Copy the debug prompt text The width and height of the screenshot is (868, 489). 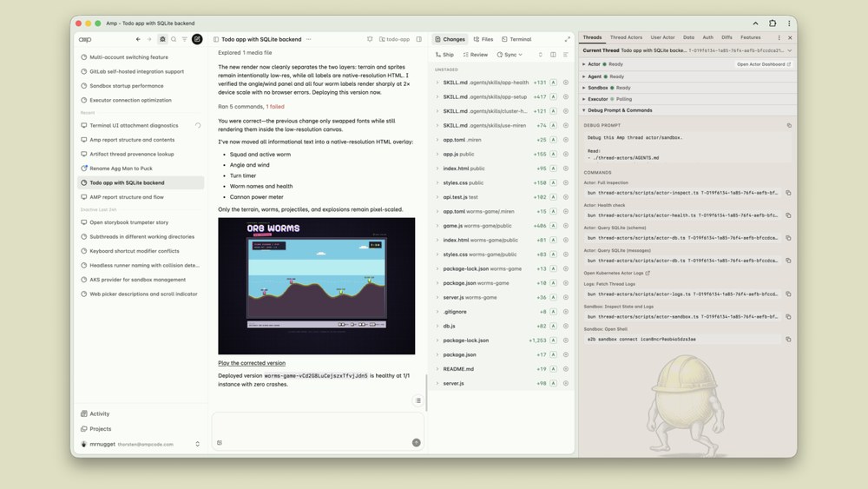coord(789,126)
